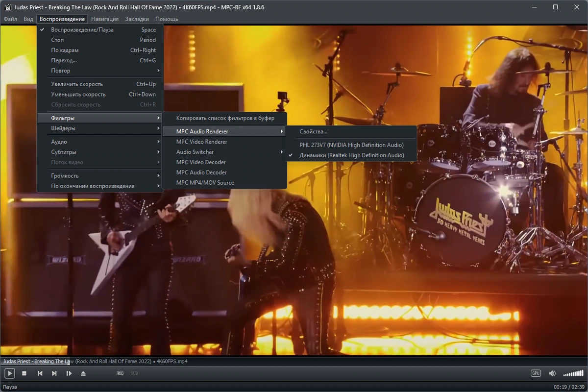Image resolution: width=588 pixels, height=392 pixels.
Task: Select Стоп menu entry
Action: 100,40
